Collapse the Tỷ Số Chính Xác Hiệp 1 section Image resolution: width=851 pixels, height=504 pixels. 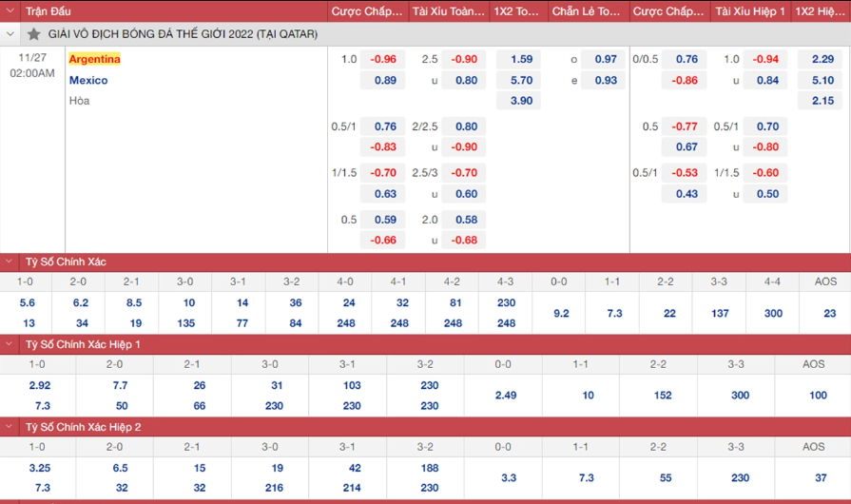point(10,344)
